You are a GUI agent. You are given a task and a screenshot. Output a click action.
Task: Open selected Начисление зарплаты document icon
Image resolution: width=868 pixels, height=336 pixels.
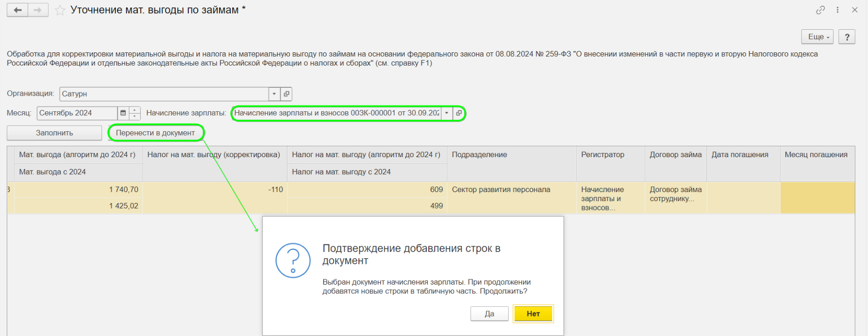[x=459, y=113]
